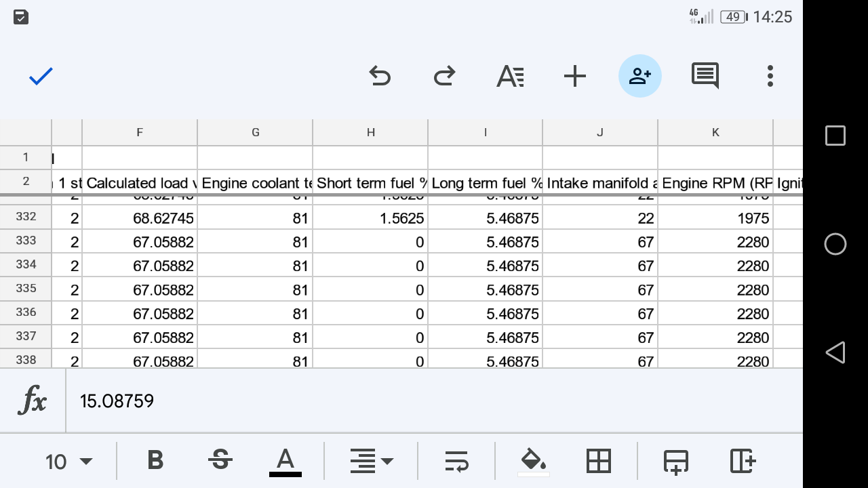This screenshot has width=868, height=488.
Task: Select row 334 header
Action: coord(26,265)
